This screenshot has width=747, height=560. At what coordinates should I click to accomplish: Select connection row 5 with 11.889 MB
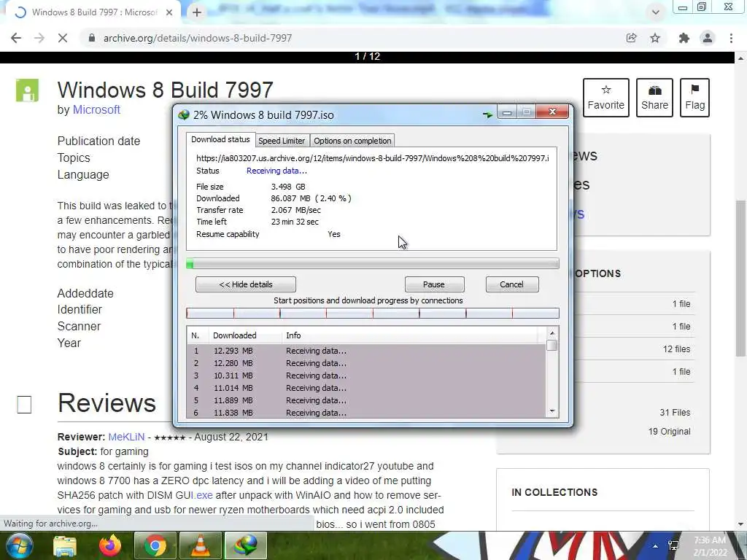(366, 400)
